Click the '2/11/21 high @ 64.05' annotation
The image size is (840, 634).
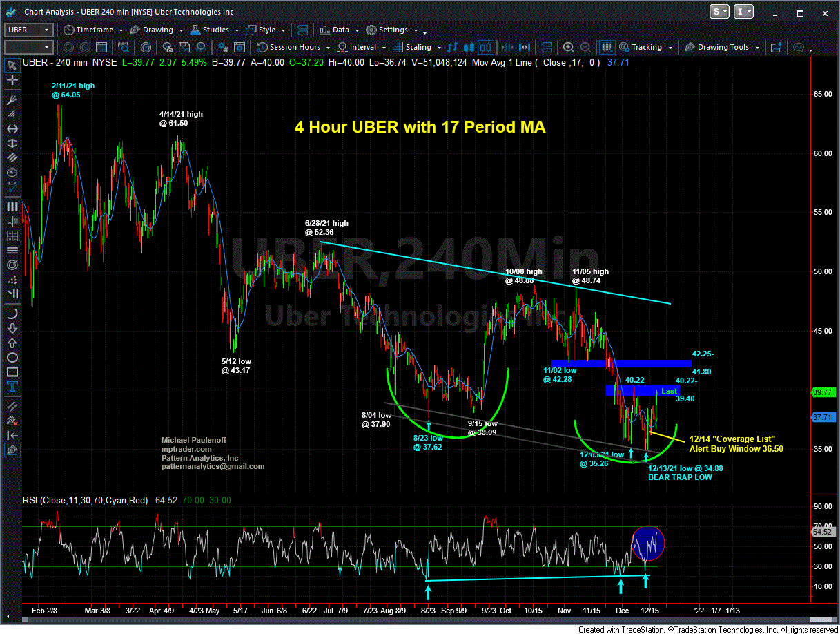(x=73, y=90)
